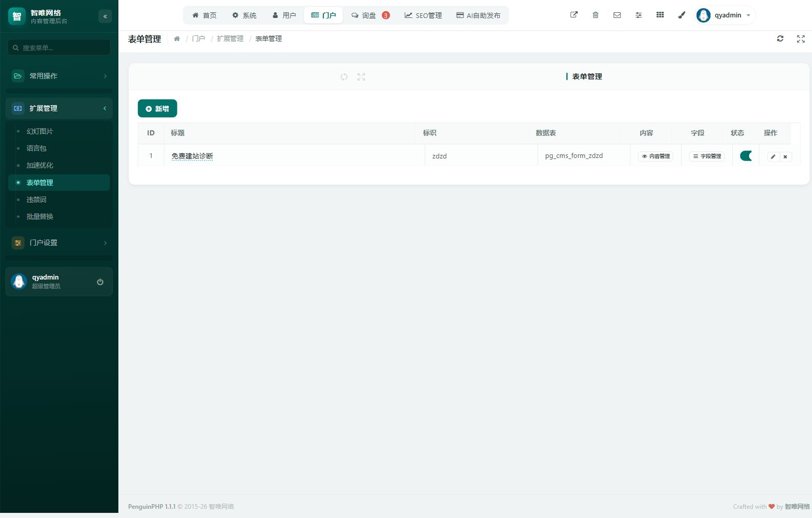Screen dimensions: 812x518
Task: Open 字段管理 for 免费建站诊断
Action: coord(707,156)
